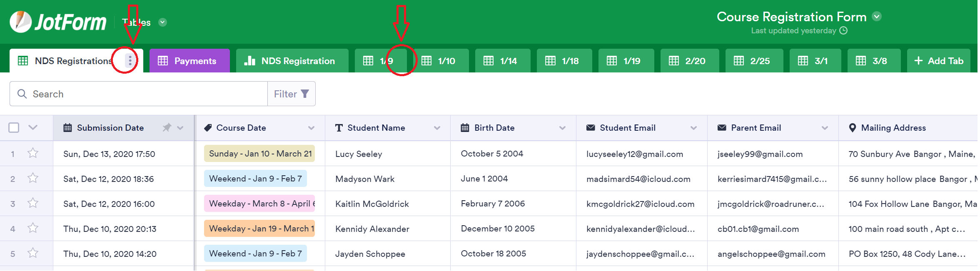Click the Add Tab button

point(939,60)
